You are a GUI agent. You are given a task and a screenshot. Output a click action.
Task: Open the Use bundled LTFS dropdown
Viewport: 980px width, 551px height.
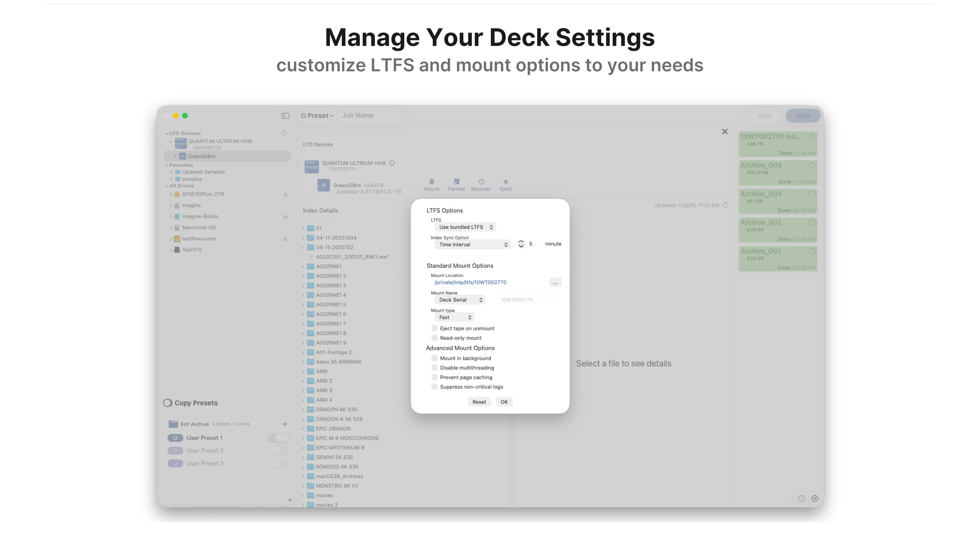pos(465,227)
